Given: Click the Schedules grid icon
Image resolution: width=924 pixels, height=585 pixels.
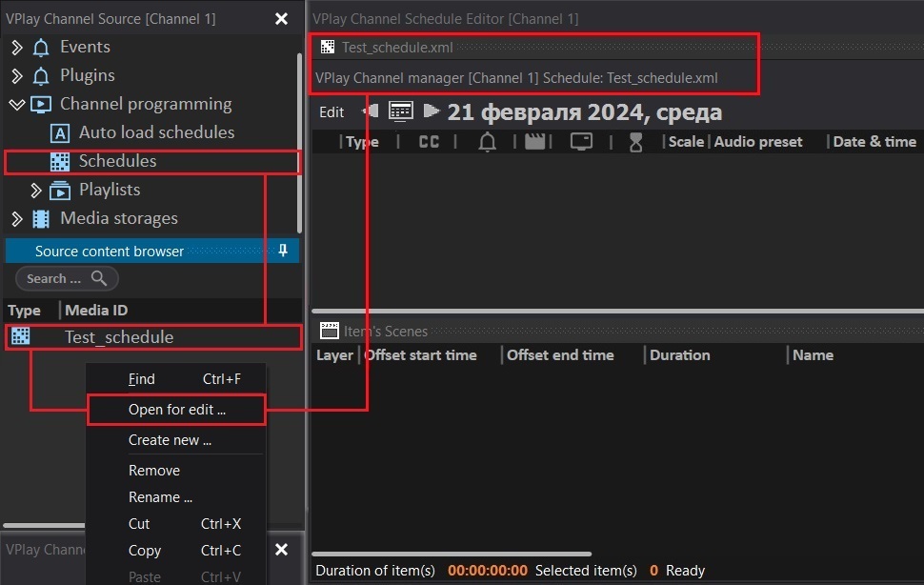Looking at the screenshot, I should click(x=59, y=161).
